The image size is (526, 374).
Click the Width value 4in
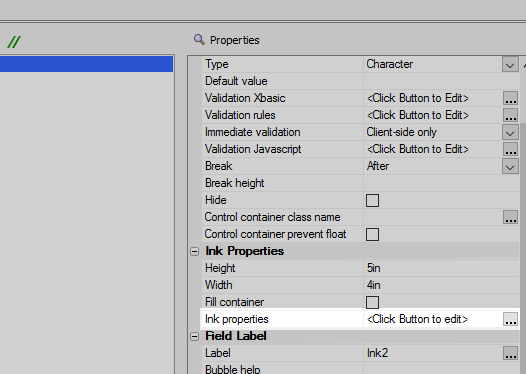click(x=373, y=285)
